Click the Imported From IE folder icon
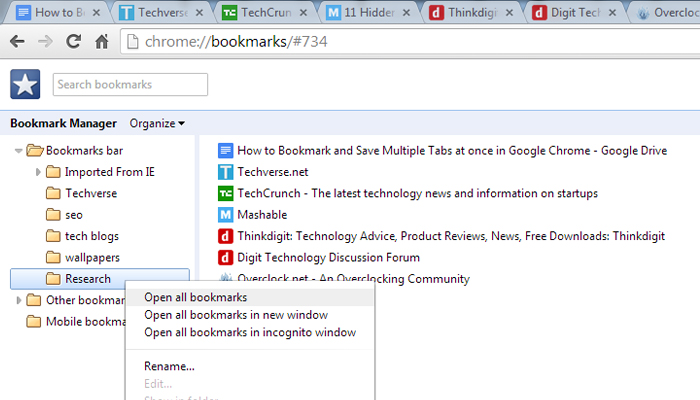 coord(53,172)
